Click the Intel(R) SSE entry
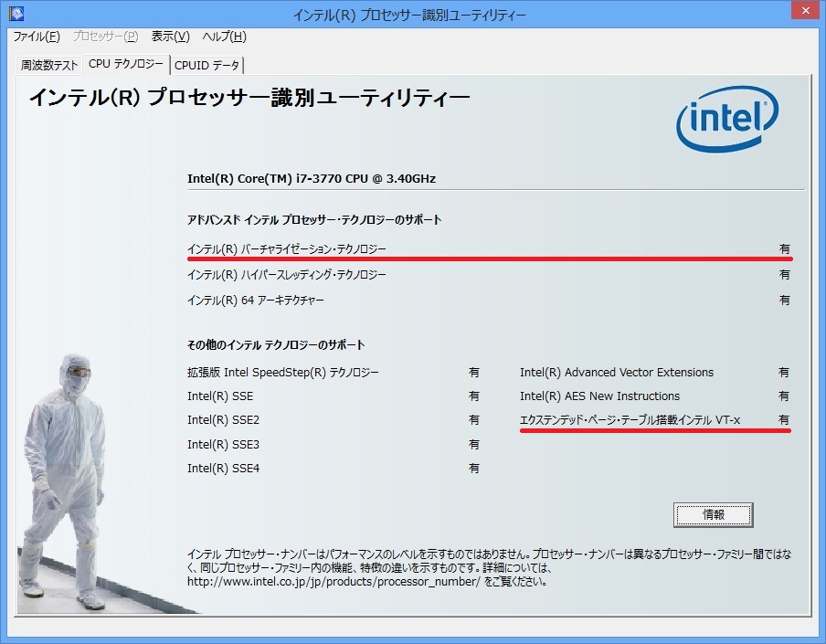 pos(220,396)
